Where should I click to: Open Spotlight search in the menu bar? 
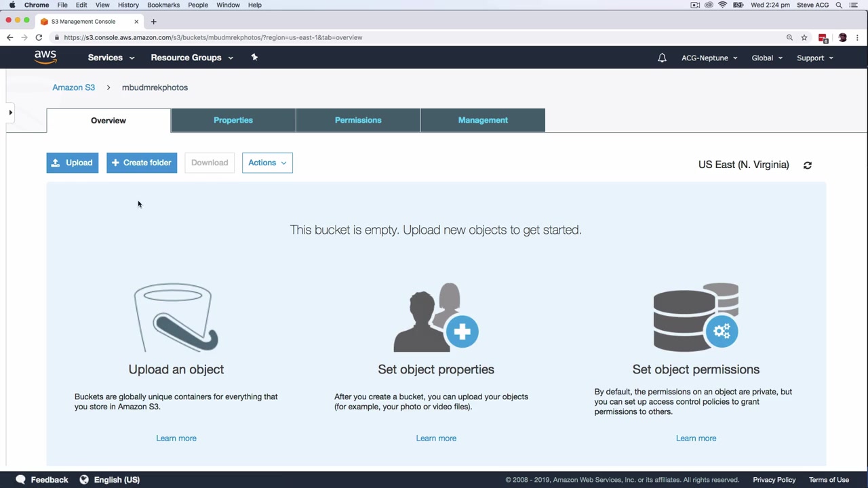[x=839, y=5]
